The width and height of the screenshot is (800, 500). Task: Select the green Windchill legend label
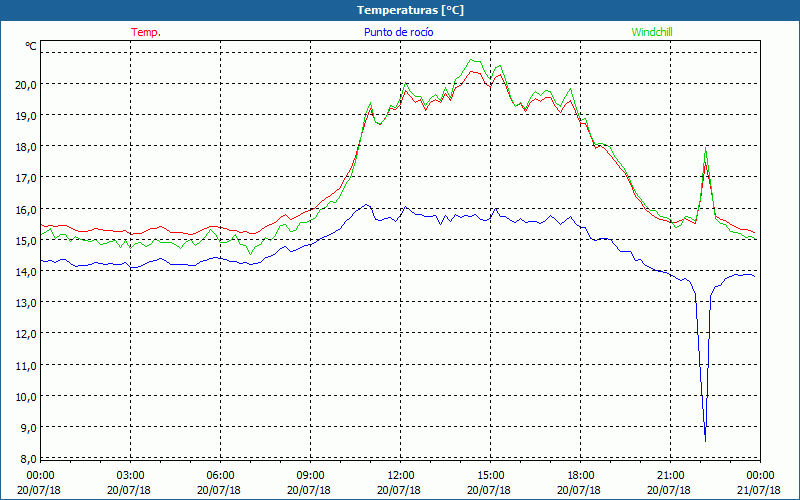[x=652, y=32]
